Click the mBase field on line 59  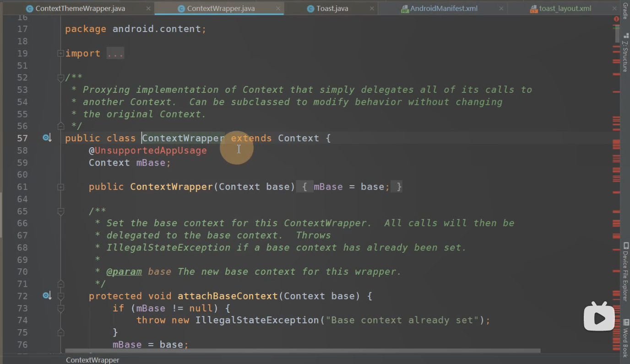(x=151, y=163)
